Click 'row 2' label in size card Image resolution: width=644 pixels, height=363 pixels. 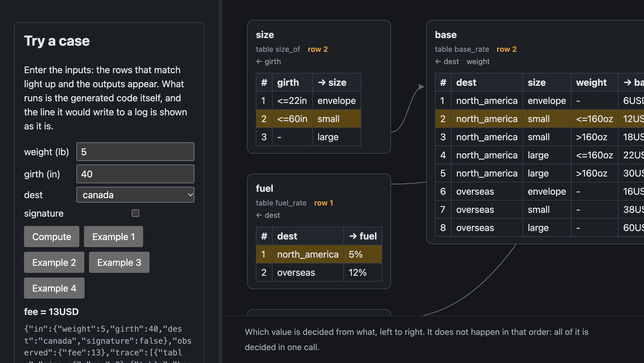(x=318, y=49)
